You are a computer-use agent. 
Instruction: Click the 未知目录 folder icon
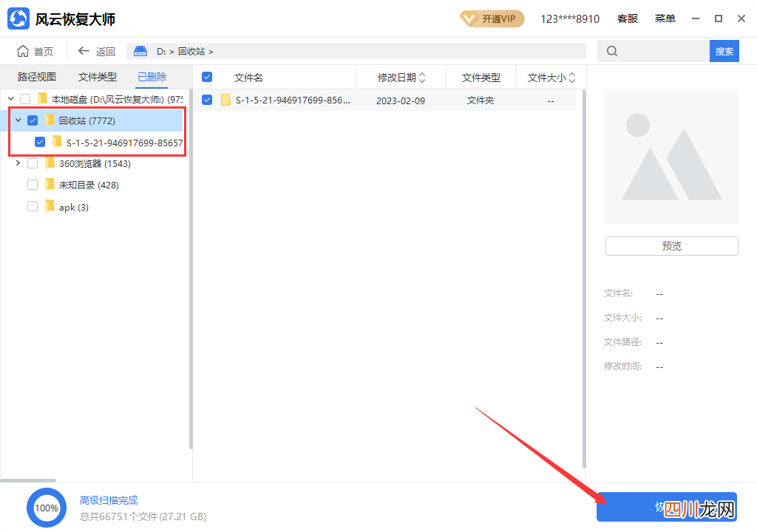pos(50,185)
